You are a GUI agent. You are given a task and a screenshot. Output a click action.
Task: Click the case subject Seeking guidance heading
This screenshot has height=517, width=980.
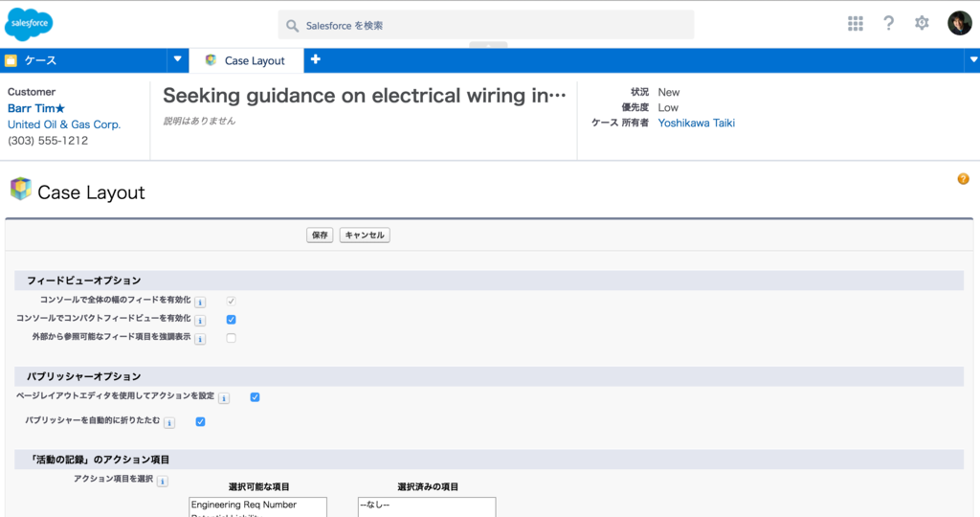364,96
